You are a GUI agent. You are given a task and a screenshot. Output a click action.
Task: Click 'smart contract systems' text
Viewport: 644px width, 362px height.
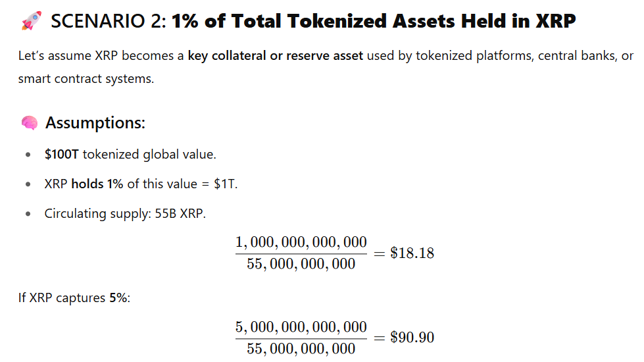click(86, 78)
